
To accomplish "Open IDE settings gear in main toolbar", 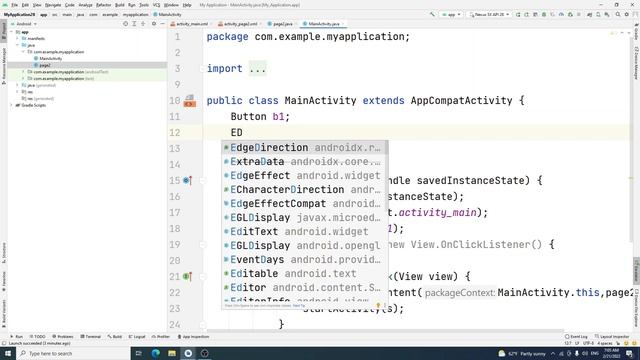I will 627,15.
